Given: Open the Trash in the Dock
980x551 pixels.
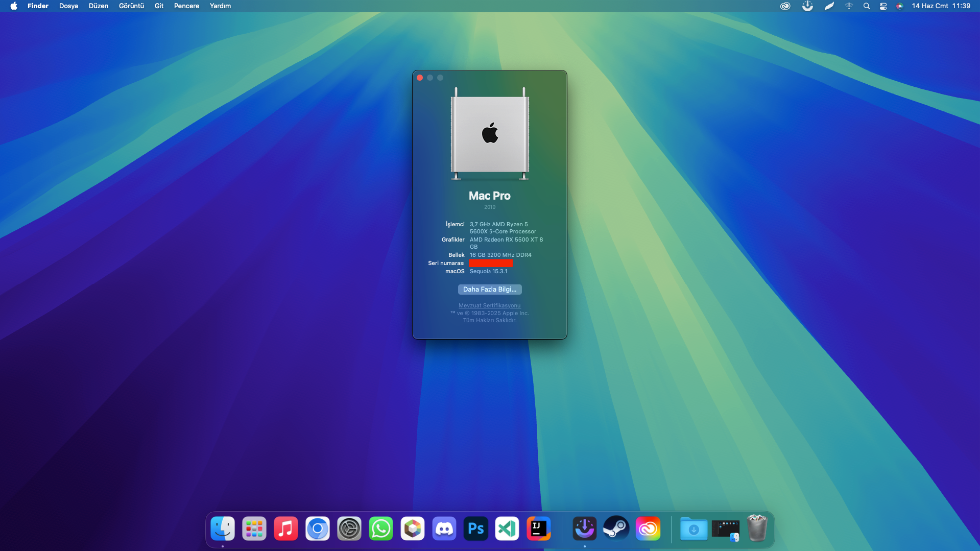Looking at the screenshot, I should [x=757, y=529].
